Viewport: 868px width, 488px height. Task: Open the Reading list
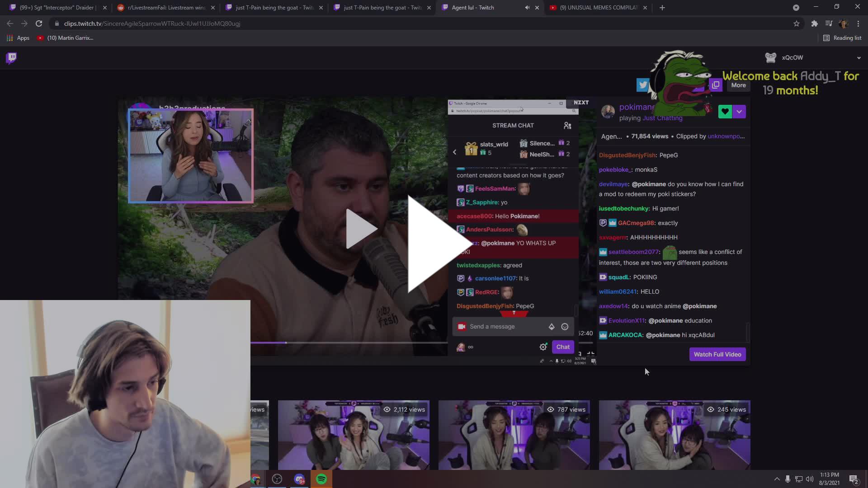pyautogui.click(x=842, y=38)
